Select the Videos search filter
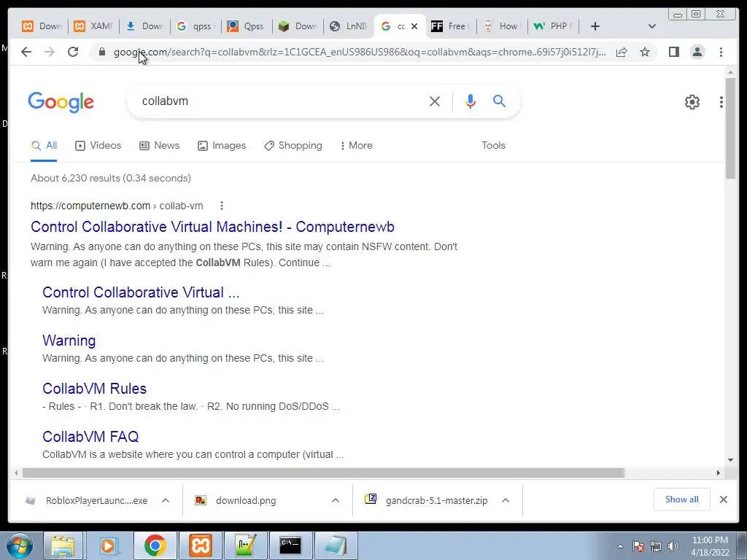Viewport: 747px width, 560px height. pos(98,146)
